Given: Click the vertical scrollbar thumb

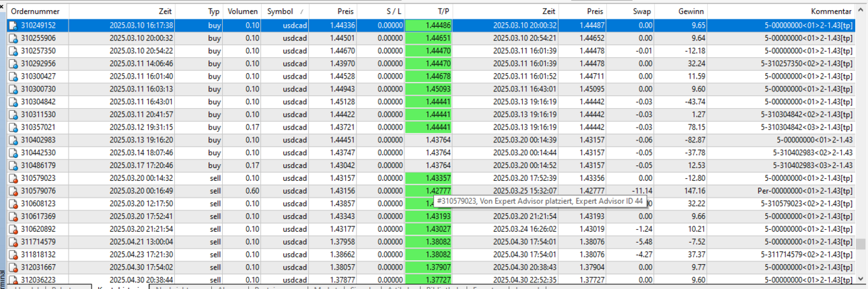Looking at the screenshot, I should point(861,245).
